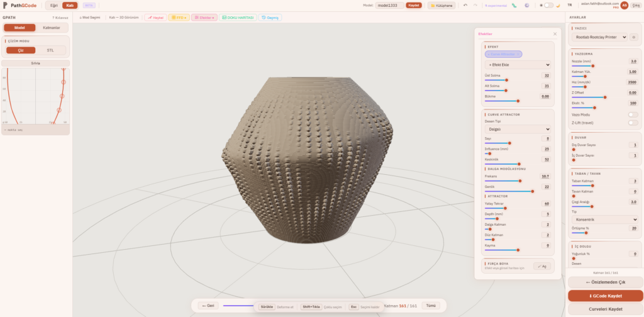
Task: Open the Efektler toolbar menu
Action: [x=204, y=18]
